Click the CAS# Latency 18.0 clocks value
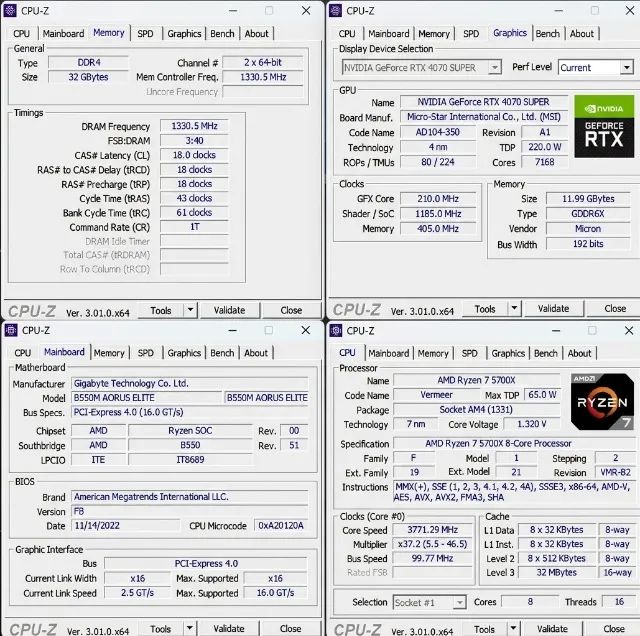This screenshot has height=636, width=640. (x=194, y=155)
